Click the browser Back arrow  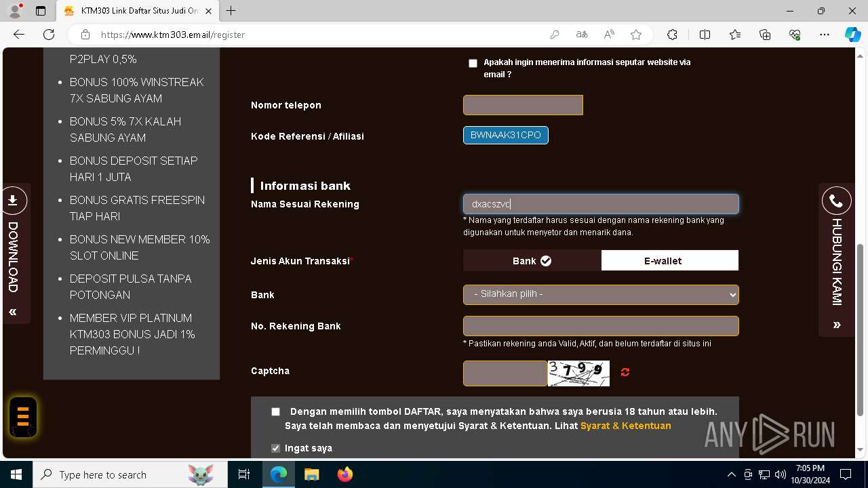coord(19,35)
